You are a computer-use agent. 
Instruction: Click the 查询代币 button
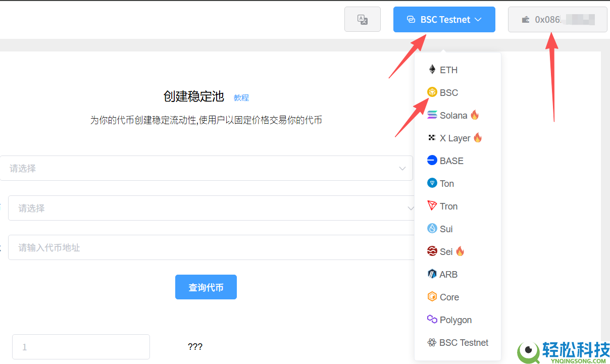[x=206, y=287]
